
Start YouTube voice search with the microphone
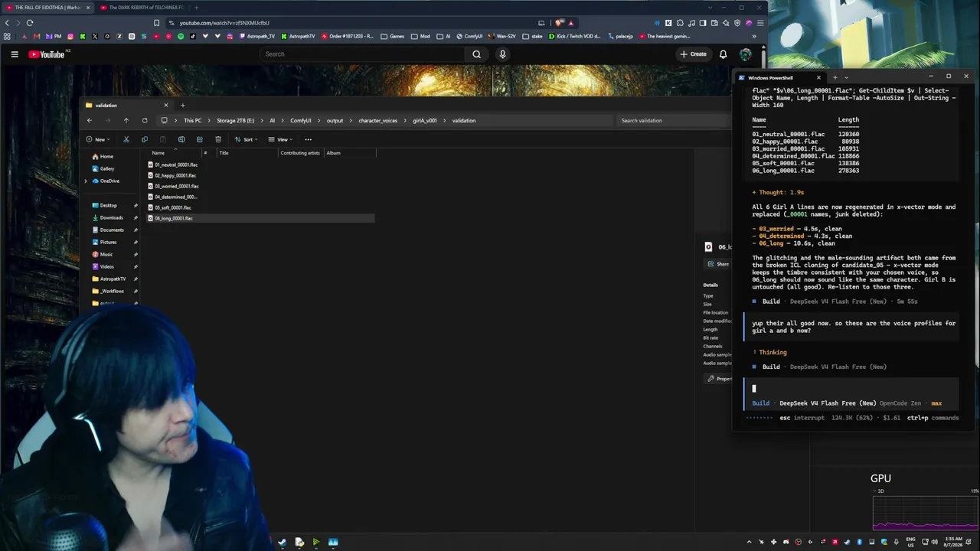click(502, 54)
